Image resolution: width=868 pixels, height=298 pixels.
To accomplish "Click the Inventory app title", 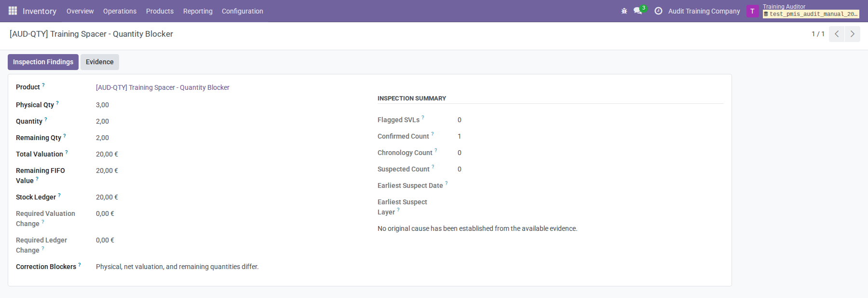I will pyautogui.click(x=40, y=11).
